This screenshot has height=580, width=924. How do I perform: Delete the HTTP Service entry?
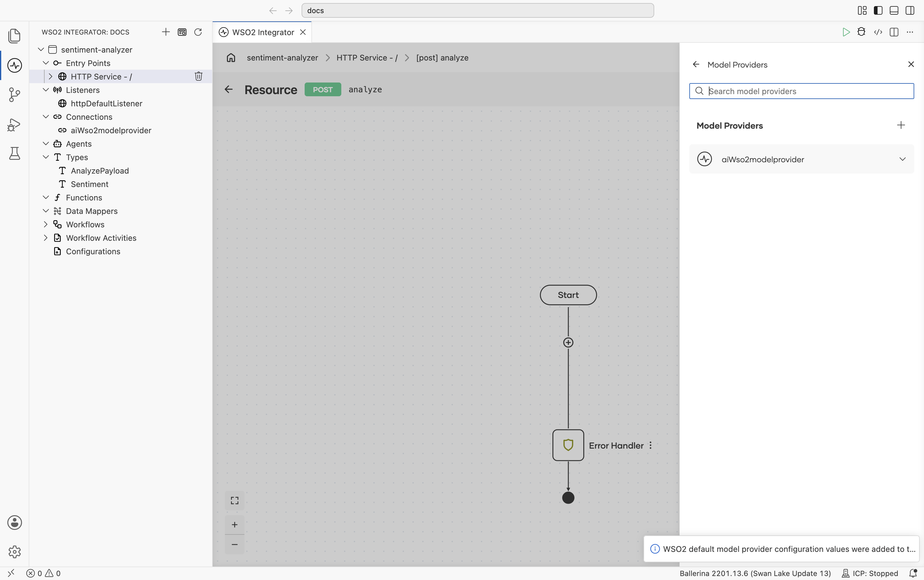coord(198,76)
